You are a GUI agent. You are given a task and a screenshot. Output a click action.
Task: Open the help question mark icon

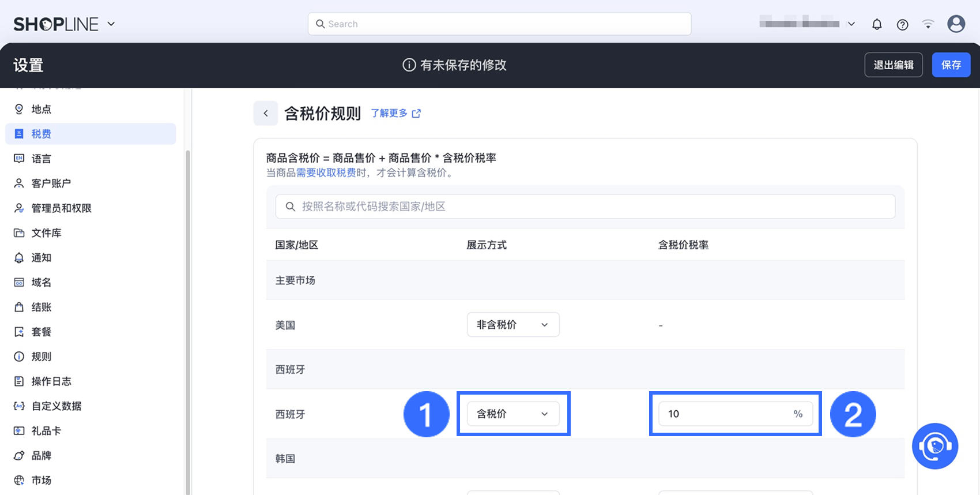pos(902,24)
